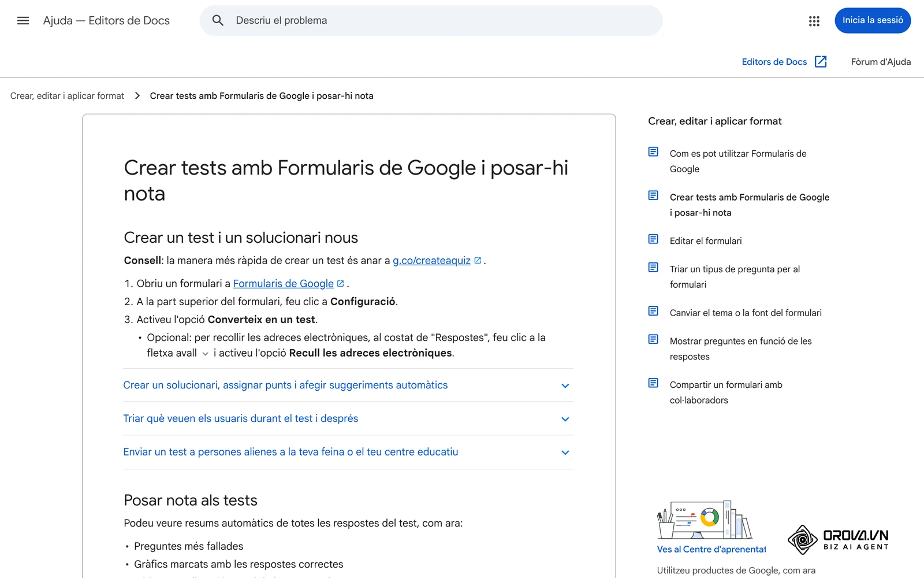Click document icon for Com es pot utilitzar Formularis
The height and width of the screenshot is (578, 924).
tap(653, 152)
